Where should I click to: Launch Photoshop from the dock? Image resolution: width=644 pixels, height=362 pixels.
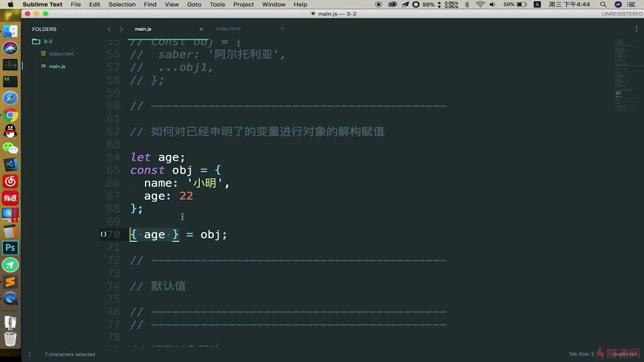[10, 248]
